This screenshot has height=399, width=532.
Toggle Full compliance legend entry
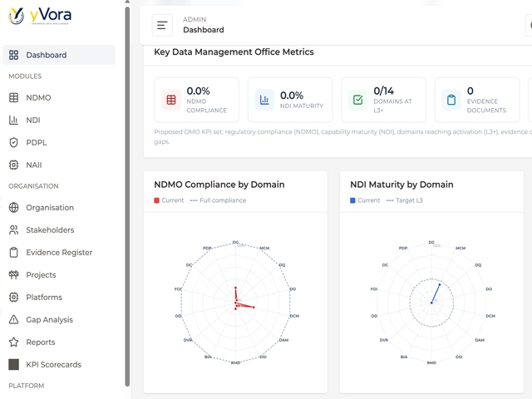tap(218, 200)
